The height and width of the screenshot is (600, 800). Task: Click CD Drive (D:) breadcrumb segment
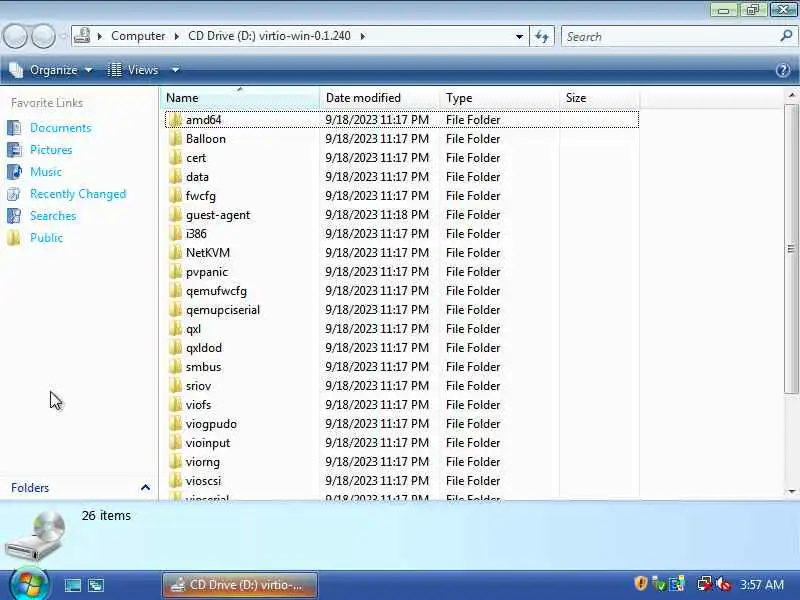click(x=269, y=36)
